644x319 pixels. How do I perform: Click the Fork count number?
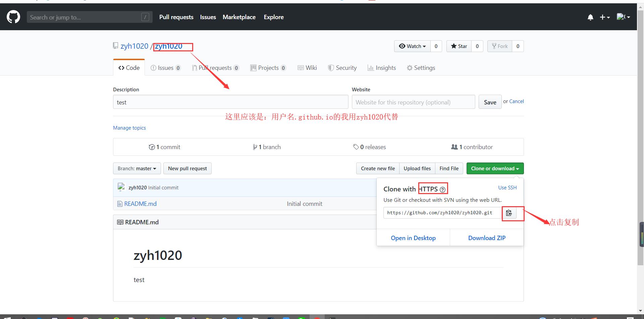coord(518,46)
